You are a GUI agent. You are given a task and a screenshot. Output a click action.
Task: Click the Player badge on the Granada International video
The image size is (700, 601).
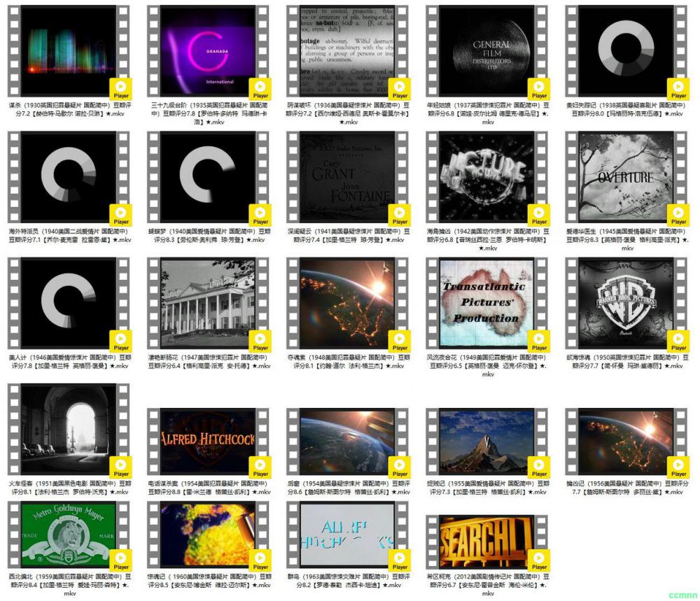(260, 89)
